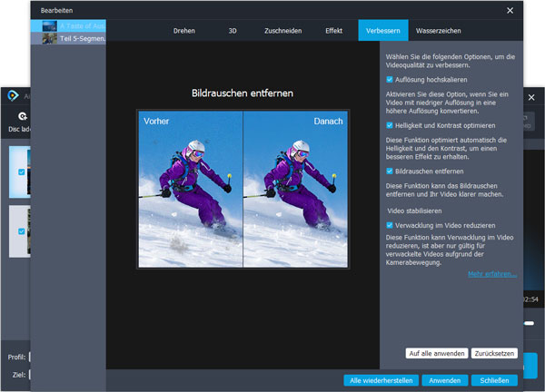The width and height of the screenshot is (545, 392).
Task: Toggle first video checkbox in main window
Action: [22, 171]
